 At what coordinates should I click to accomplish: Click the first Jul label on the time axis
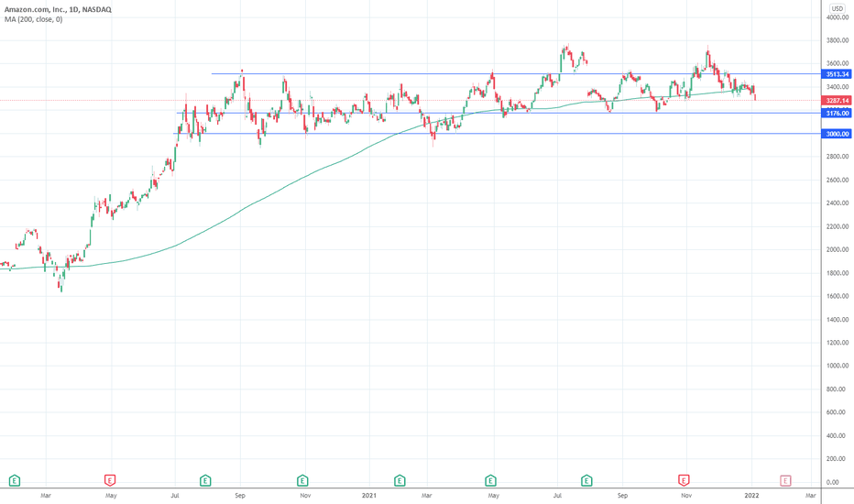tap(175, 495)
